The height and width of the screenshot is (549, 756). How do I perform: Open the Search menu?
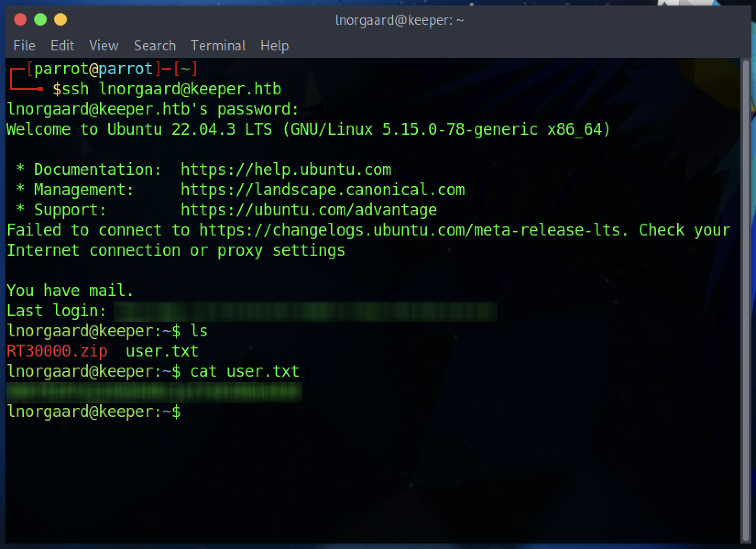point(155,46)
